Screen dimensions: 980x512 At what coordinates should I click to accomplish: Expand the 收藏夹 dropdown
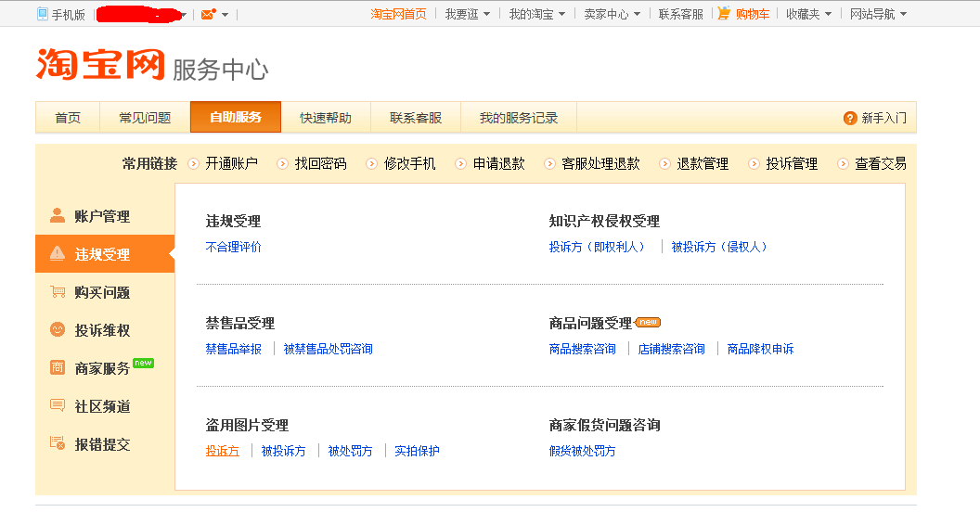pos(828,14)
